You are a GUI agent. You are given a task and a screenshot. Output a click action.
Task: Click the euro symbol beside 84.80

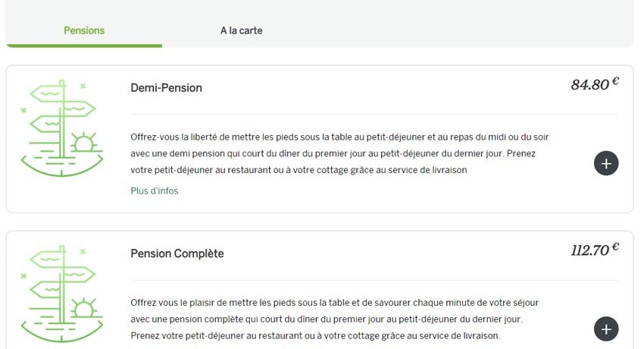pos(615,81)
